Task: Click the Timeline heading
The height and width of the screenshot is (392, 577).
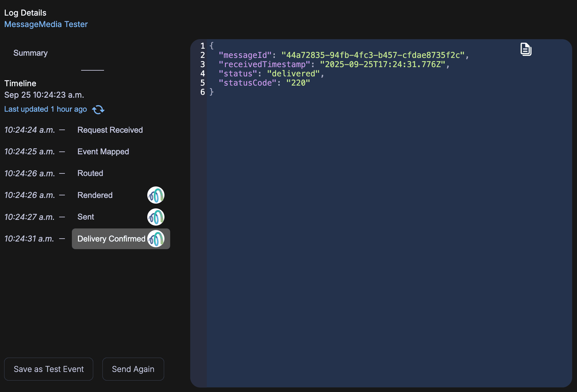Action: [20, 83]
